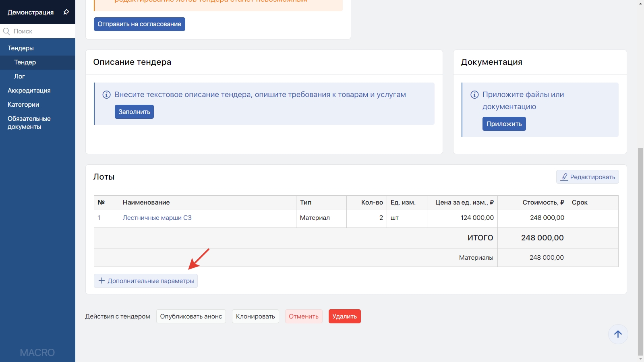This screenshot has width=644, height=362.
Task: Click Заполнить to add tender description
Action: click(x=134, y=112)
